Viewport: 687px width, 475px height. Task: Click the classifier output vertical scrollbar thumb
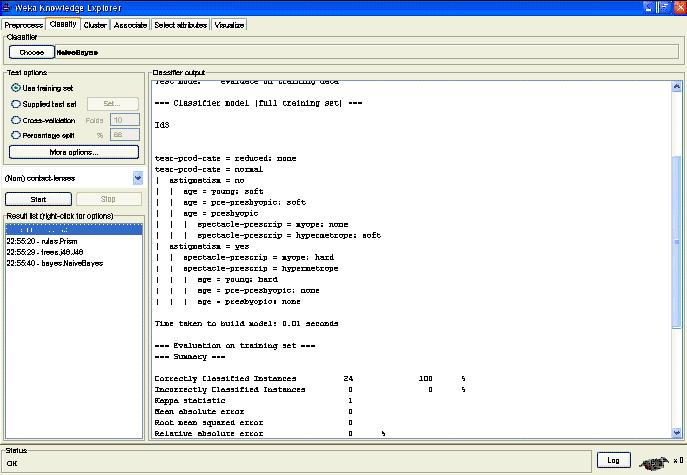click(676, 241)
